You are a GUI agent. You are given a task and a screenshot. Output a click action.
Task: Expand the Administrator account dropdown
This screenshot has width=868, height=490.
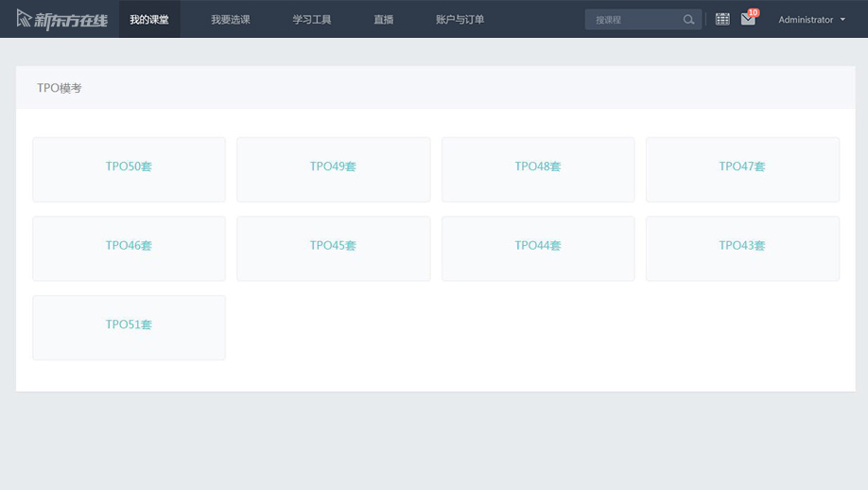[x=811, y=20]
